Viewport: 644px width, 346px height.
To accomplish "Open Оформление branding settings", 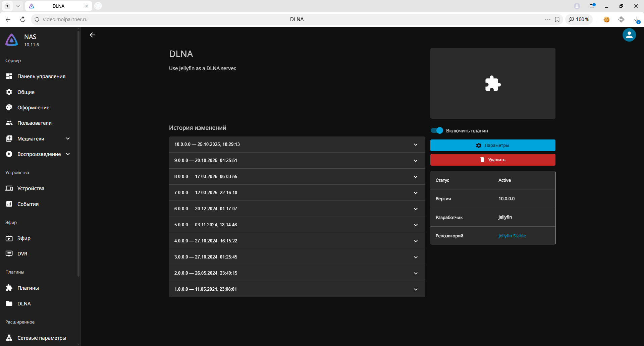I will (33, 108).
